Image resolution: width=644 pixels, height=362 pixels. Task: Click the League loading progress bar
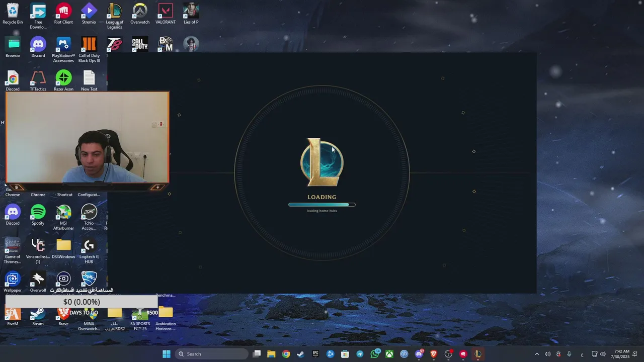322,205
